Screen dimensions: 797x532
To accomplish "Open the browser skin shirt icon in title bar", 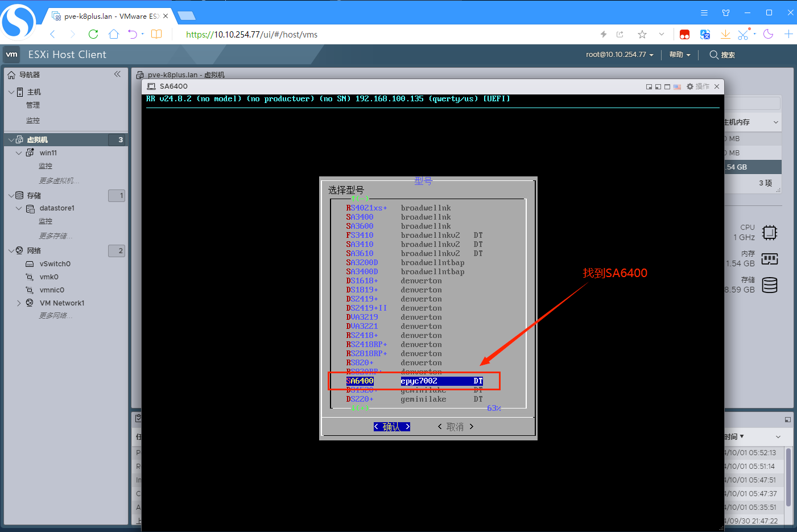I will (726, 13).
